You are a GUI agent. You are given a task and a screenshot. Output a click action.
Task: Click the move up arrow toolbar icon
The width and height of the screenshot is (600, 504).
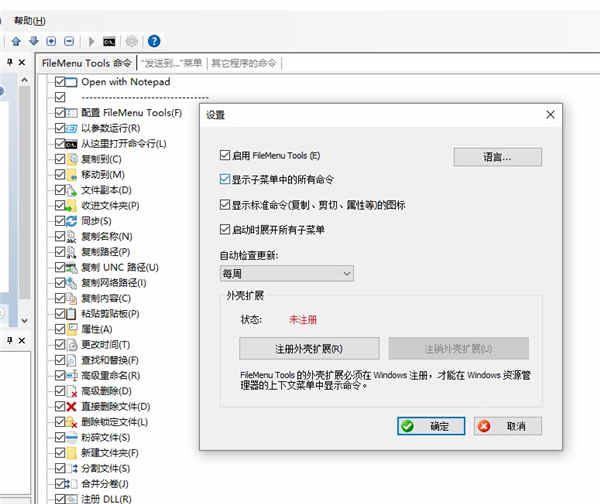(x=16, y=41)
